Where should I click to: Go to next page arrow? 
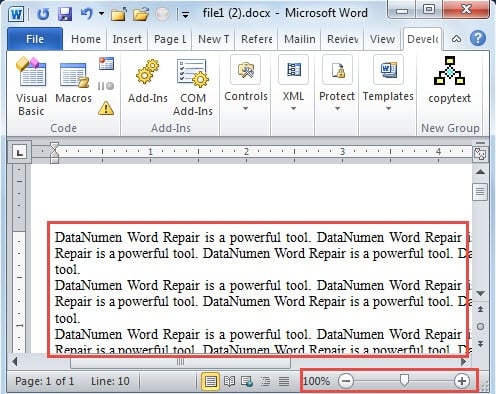(x=480, y=344)
